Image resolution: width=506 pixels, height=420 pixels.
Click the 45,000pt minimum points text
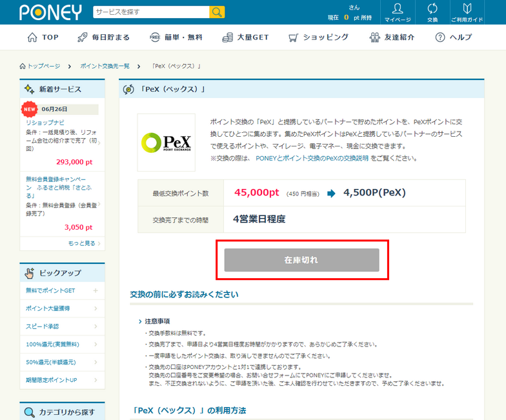click(x=257, y=192)
